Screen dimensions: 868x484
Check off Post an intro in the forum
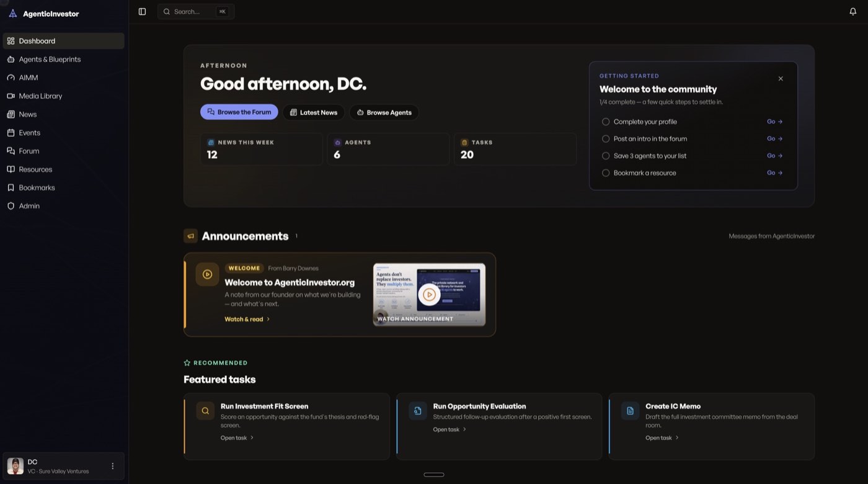606,139
